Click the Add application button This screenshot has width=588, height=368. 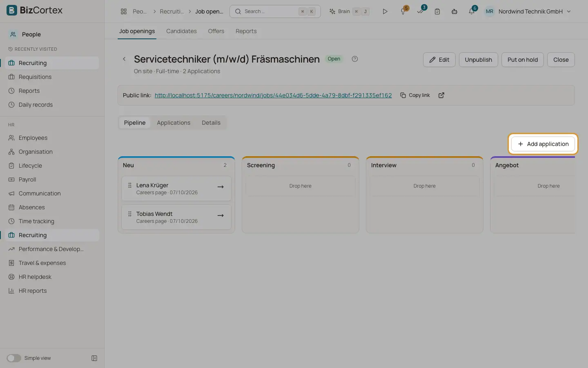point(543,144)
